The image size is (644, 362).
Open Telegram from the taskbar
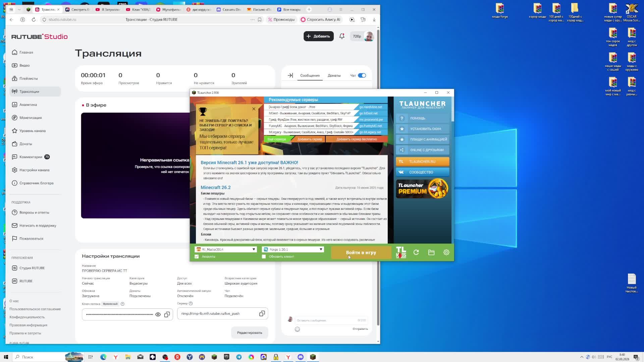click(239, 357)
